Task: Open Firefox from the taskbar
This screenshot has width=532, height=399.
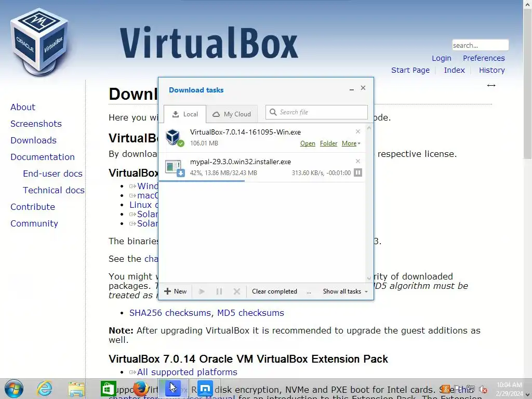Action: tap(140, 389)
